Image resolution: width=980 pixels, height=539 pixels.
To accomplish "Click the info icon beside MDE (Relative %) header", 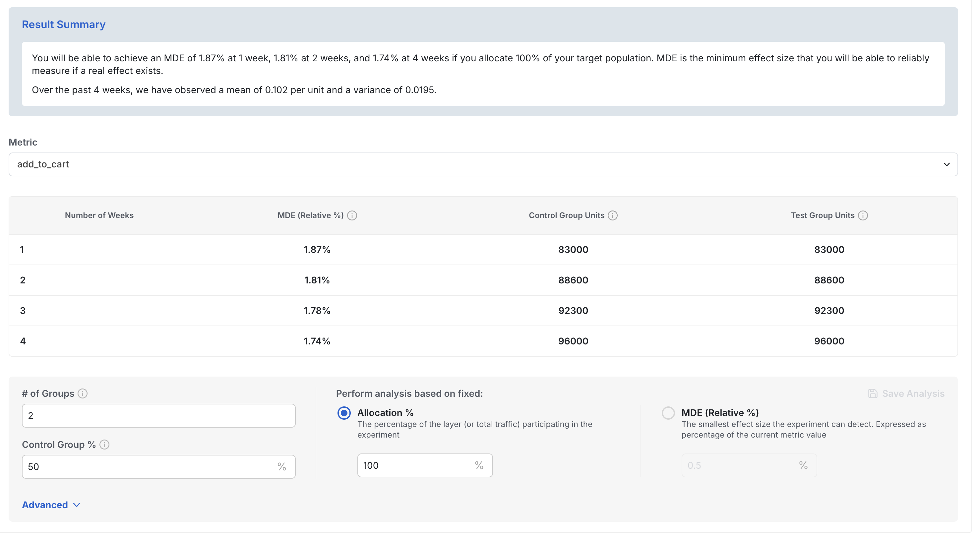I will click(352, 215).
